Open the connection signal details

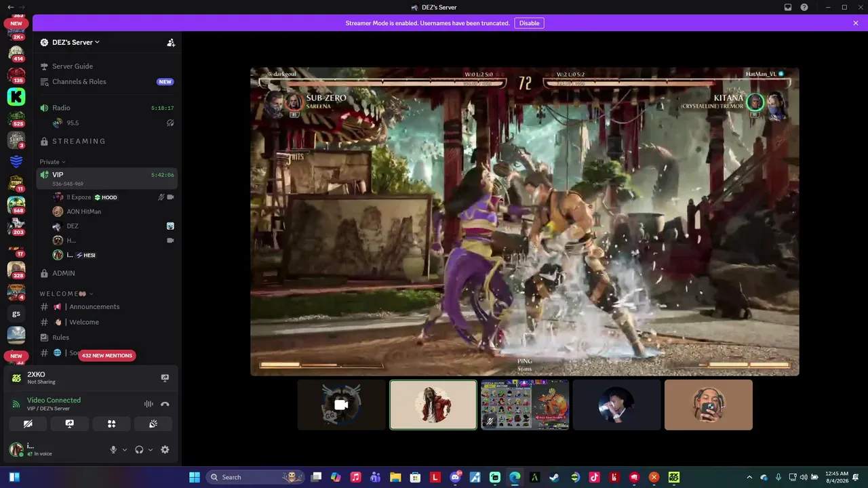[x=16, y=404]
